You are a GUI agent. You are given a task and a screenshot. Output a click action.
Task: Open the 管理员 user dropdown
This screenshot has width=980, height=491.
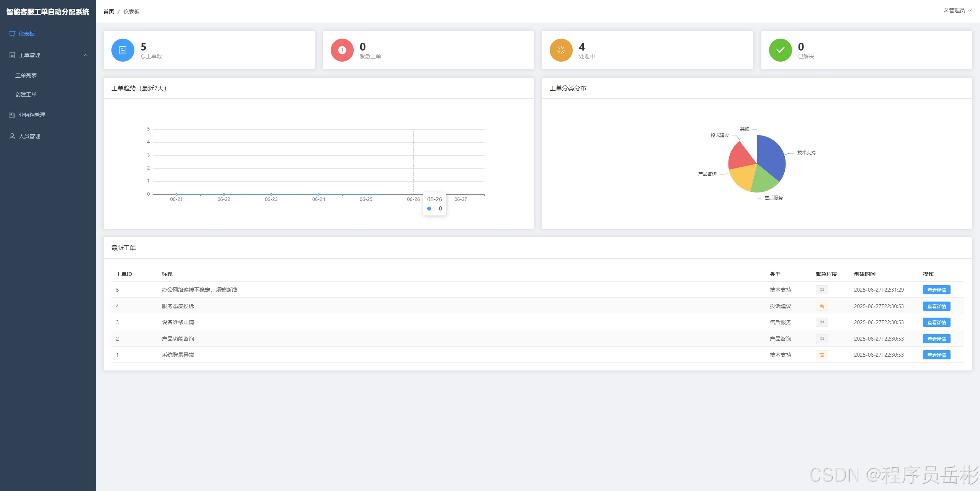pyautogui.click(x=957, y=10)
